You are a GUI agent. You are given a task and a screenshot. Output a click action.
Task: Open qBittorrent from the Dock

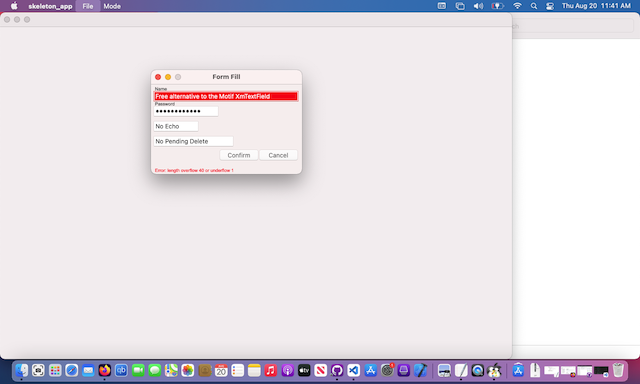[x=121, y=370]
